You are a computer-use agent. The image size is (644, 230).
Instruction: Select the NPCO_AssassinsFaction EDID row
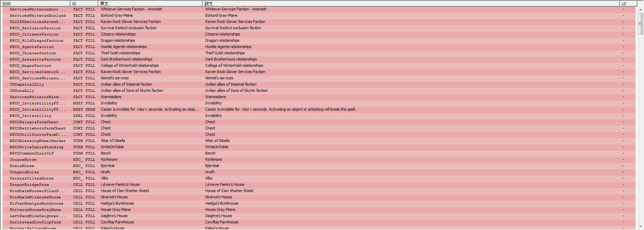[319, 60]
